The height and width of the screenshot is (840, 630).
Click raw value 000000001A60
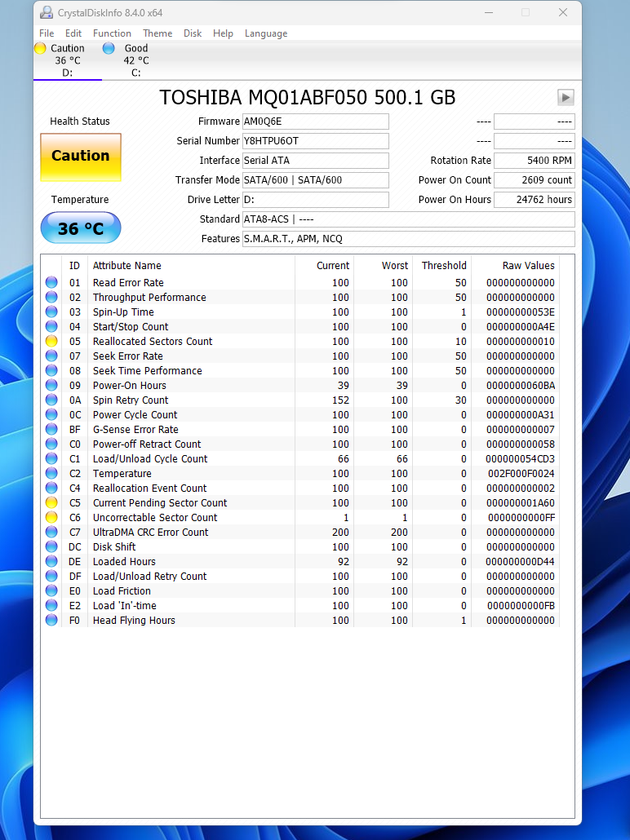(521, 502)
